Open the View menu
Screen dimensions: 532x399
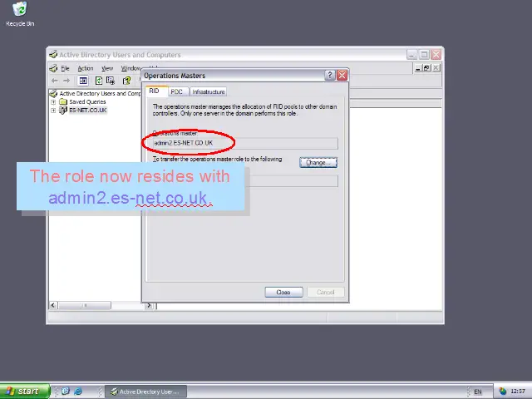coord(107,68)
